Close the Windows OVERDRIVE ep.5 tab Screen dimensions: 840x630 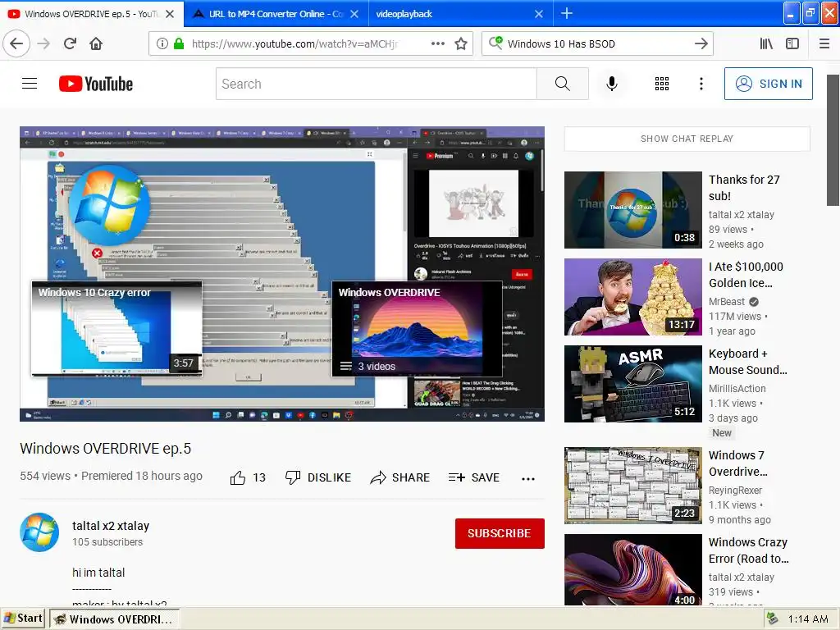pos(170,14)
